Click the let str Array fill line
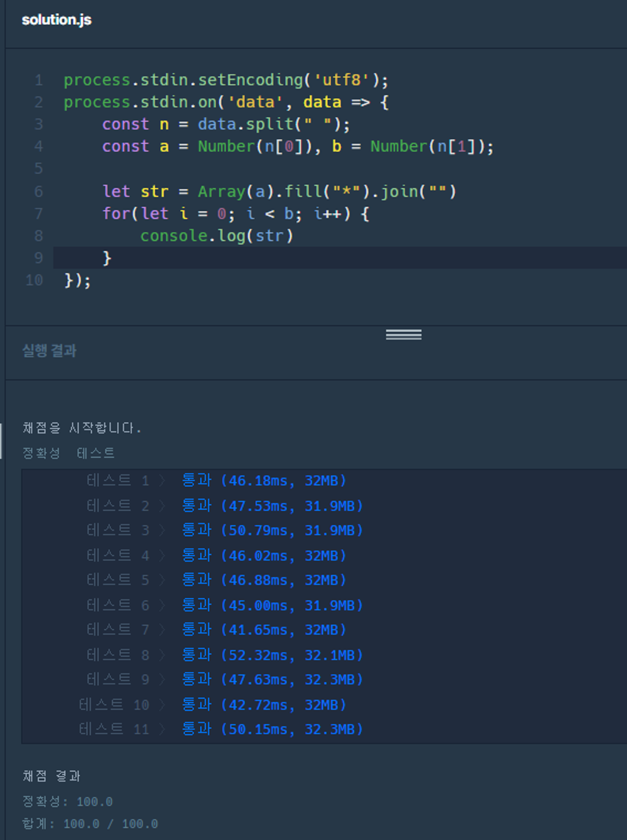 pyautogui.click(x=279, y=192)
